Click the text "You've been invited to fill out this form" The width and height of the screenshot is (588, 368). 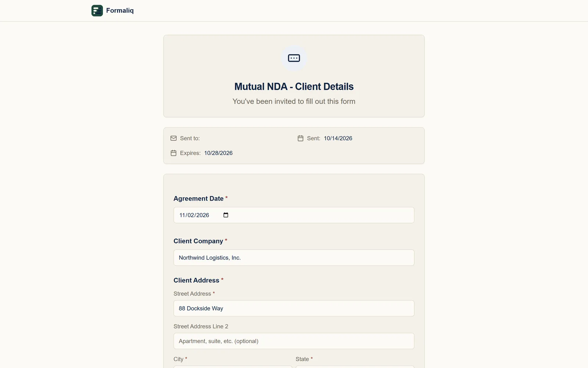click(294, 102)
